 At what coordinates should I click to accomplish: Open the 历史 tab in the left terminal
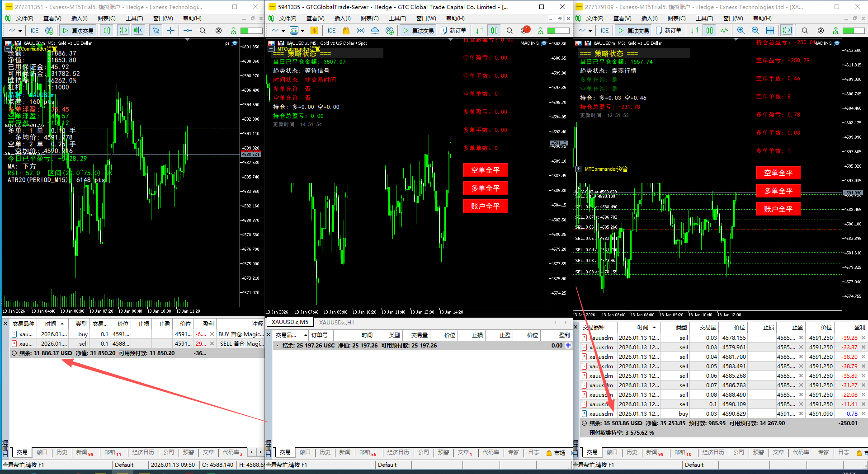pyautogui.click(x=61, y=452)
